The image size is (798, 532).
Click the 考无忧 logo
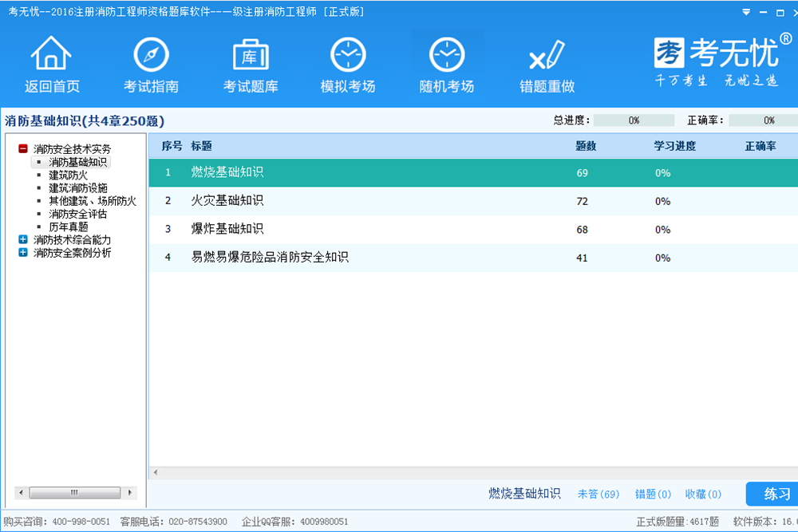point(723,60)
